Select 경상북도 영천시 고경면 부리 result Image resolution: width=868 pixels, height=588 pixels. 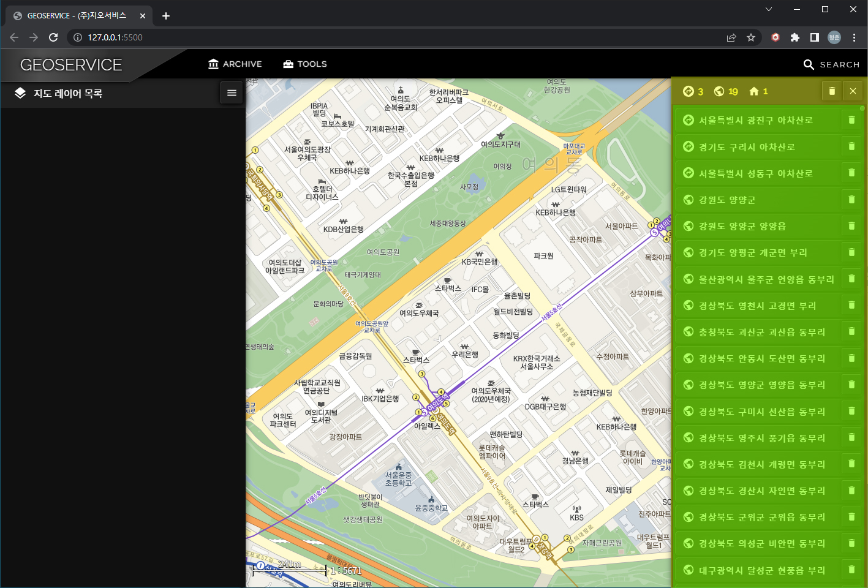pyautogui.click(x=757, y=306)
